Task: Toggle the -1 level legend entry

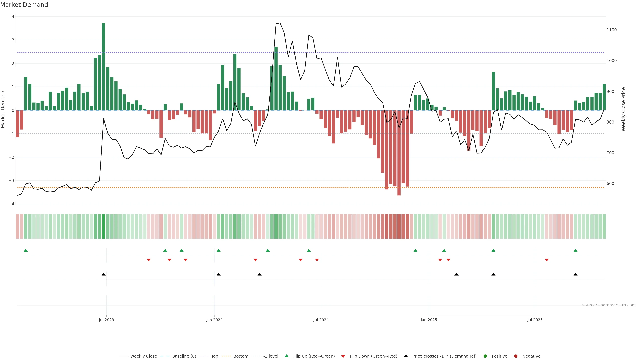Action: [271, 356]
